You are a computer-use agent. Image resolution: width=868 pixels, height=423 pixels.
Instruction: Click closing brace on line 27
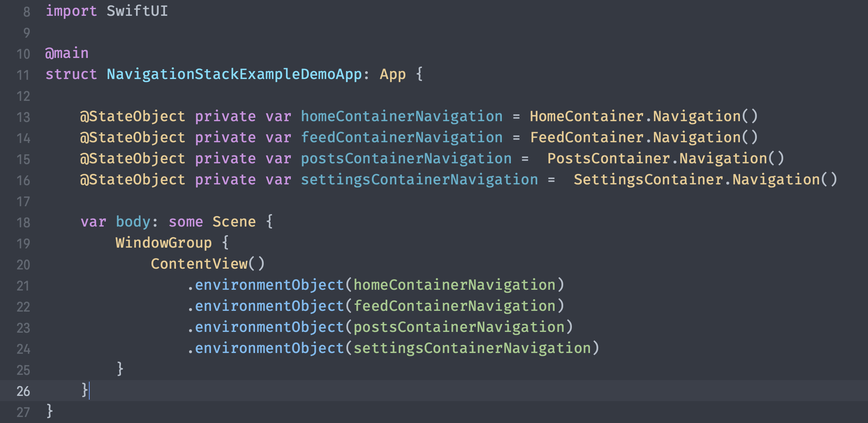(x=49, y=411)
